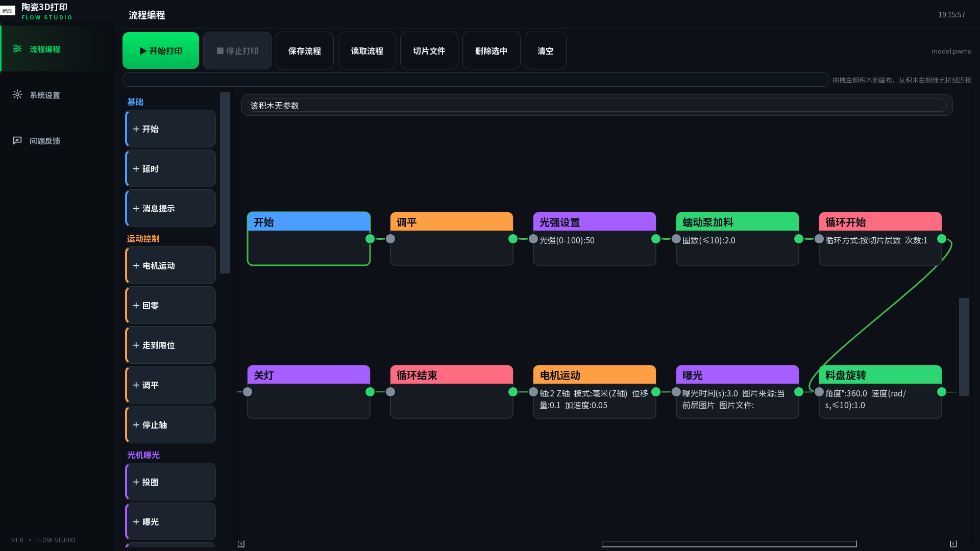Screen dimensions: 980x551
Task: Select the 调平 node header on the canvas
Action: click(452, 222)
